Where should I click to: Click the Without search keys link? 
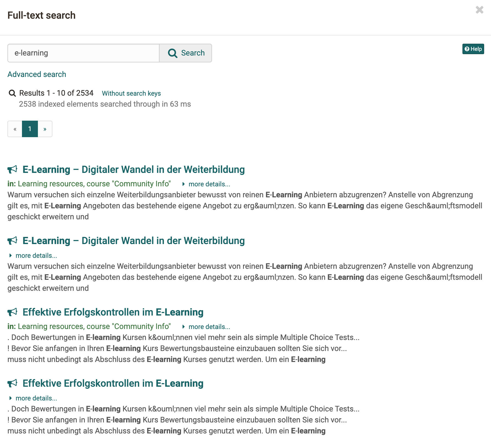point(131,93)
